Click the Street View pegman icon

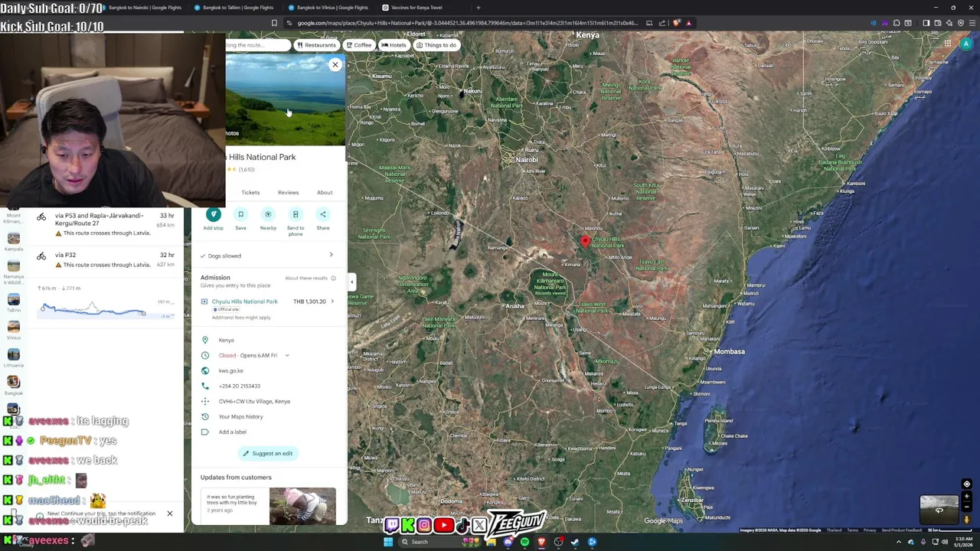(967, 520)
